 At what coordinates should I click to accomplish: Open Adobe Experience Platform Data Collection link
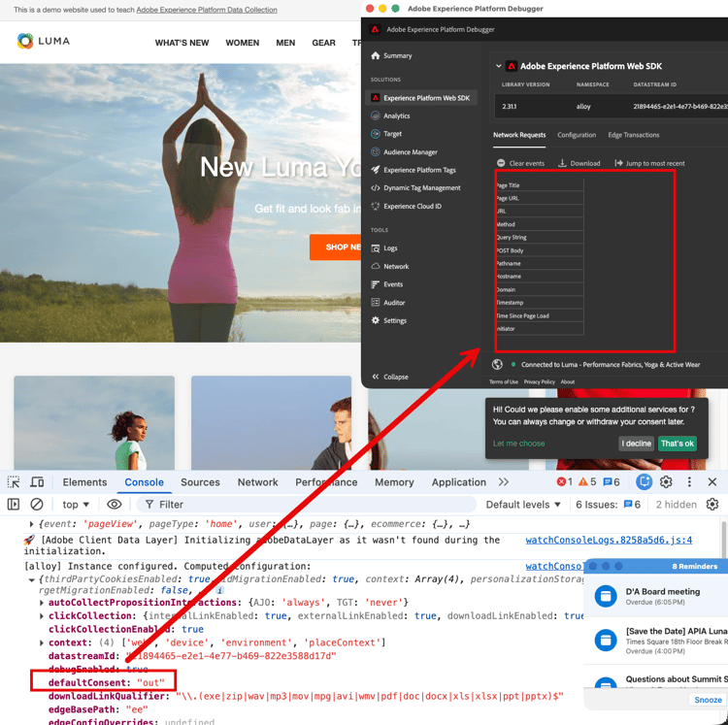[x=207, y=10]
